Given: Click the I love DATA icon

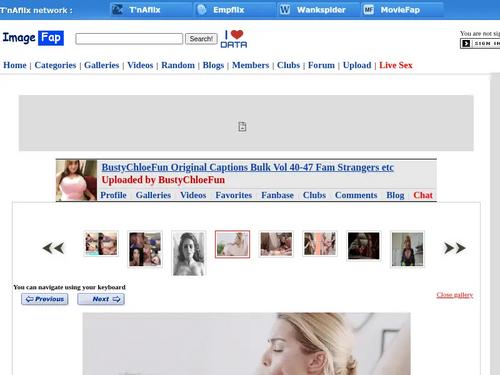Looking at the screenshot, I should click(x=234, y=39).
